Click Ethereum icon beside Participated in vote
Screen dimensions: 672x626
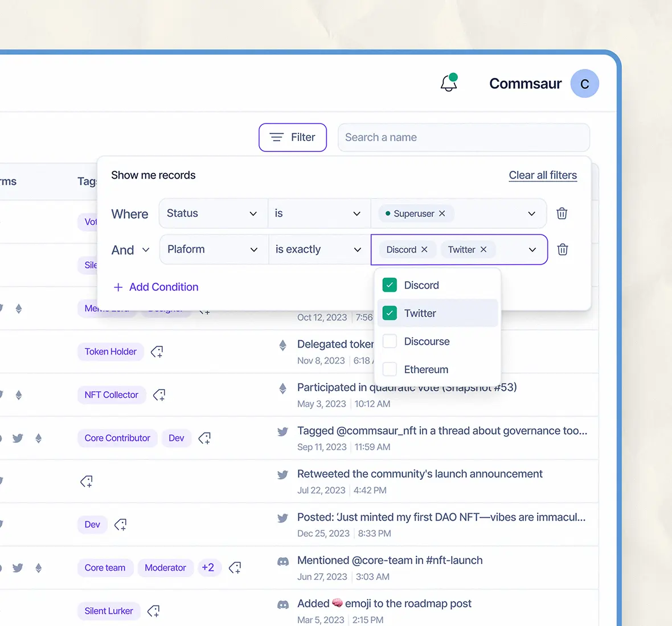[x=282, y=388]
